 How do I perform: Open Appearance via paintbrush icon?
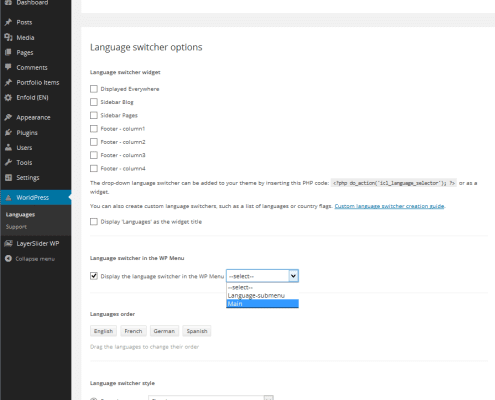[8, 117]
